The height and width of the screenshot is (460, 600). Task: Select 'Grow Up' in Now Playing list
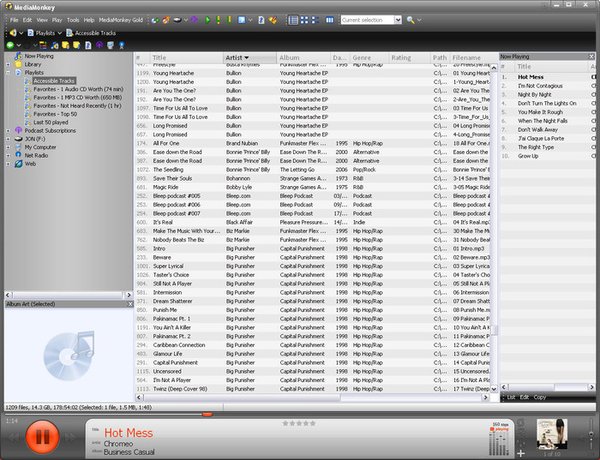point(548,156)
